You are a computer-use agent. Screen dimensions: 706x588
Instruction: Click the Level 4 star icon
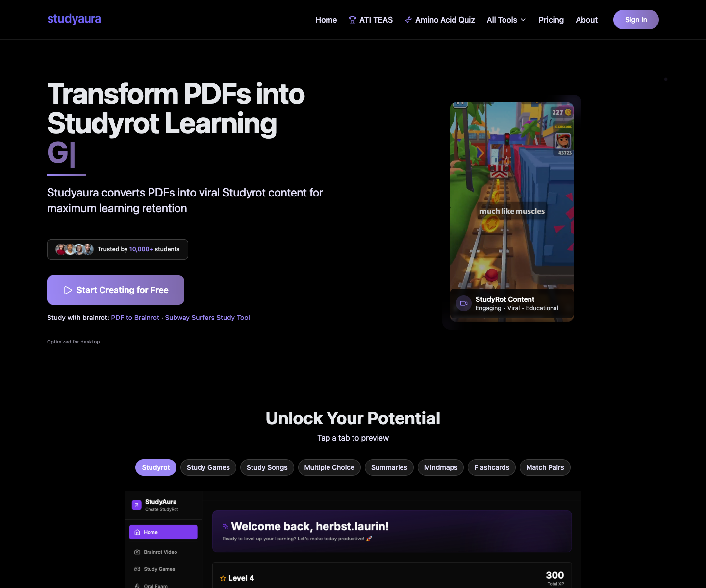223,578
